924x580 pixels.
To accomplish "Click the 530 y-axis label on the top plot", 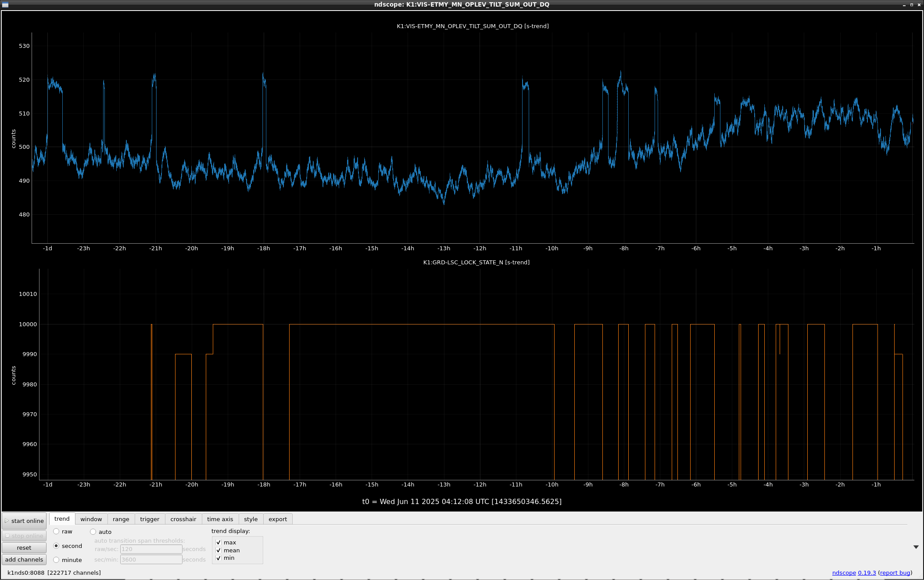I will click(x=24, y=46).
